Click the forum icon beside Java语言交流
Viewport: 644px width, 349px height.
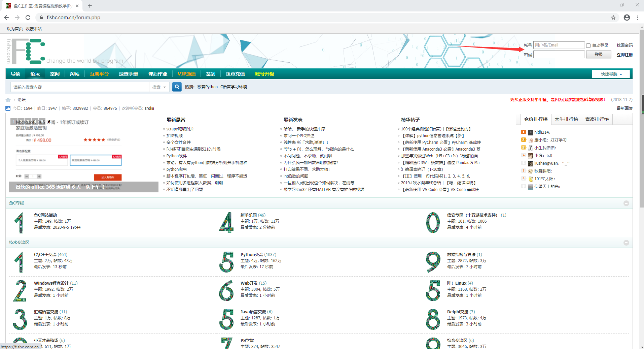coord(226,319)
